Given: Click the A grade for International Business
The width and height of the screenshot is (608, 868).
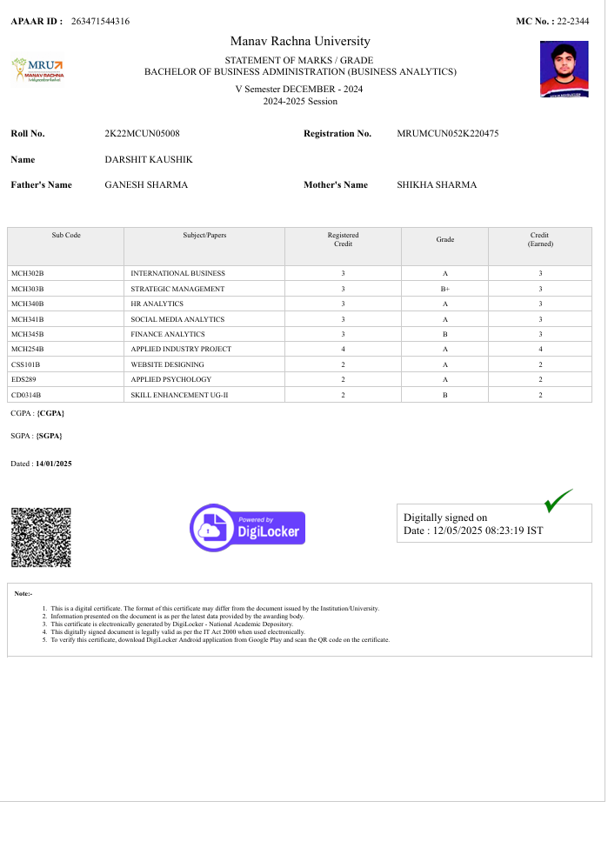Looking at the screenshot, I should click(x=444, y=273).
